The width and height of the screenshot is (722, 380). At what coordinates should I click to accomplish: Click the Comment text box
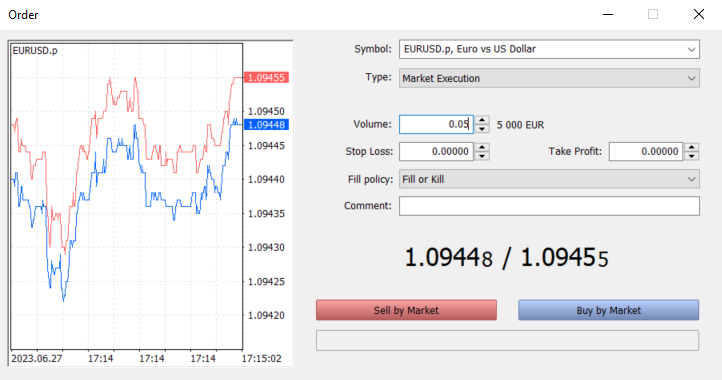click(549, 206)
